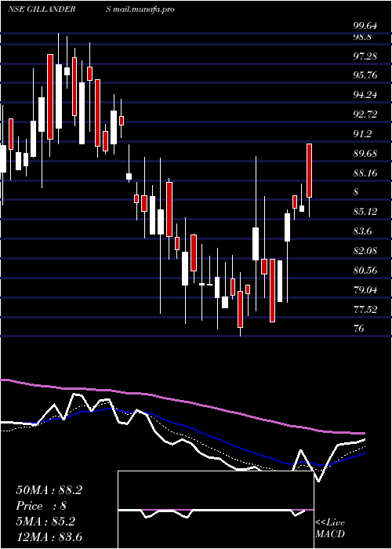Click inside the MACD inset panel
The image size is (392, 549).
[x=216, y=510]
